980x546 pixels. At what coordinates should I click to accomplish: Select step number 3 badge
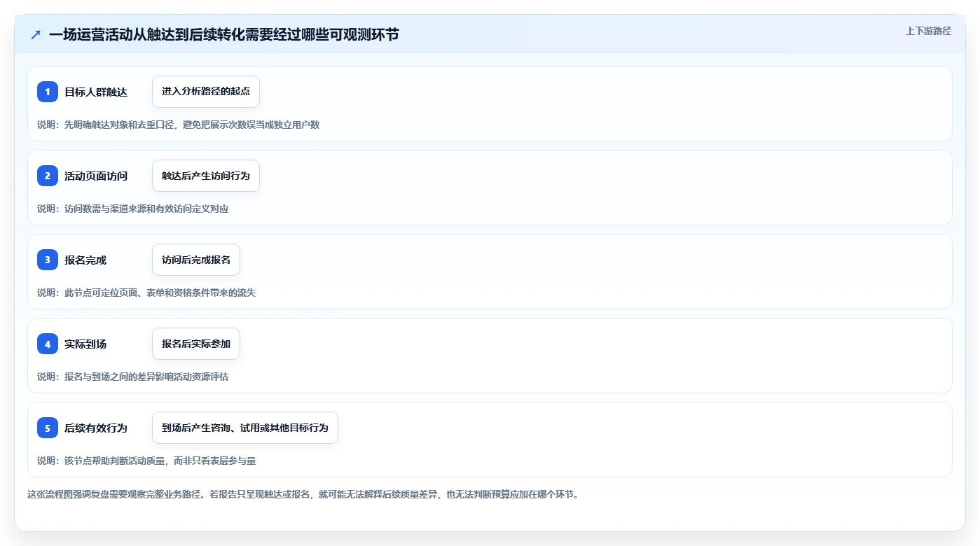(x=48, y=260)
